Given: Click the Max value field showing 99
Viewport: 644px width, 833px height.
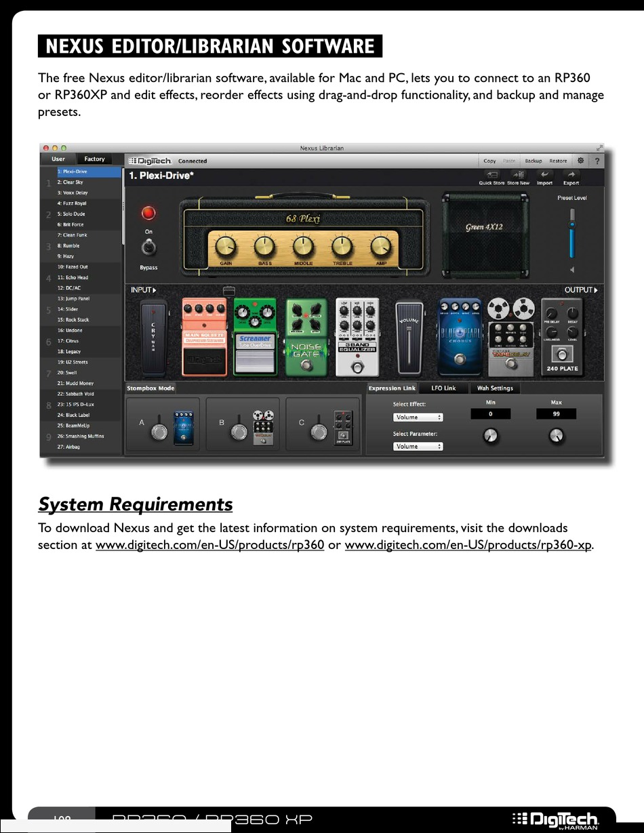Looking at the screenshot, I should [x=556, y=413].
